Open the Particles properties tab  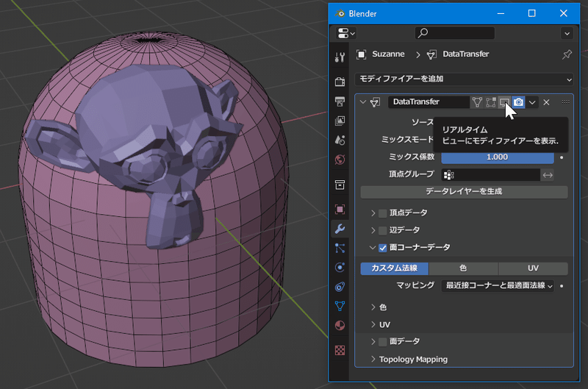pyautogui.click(x=340, y=248)
